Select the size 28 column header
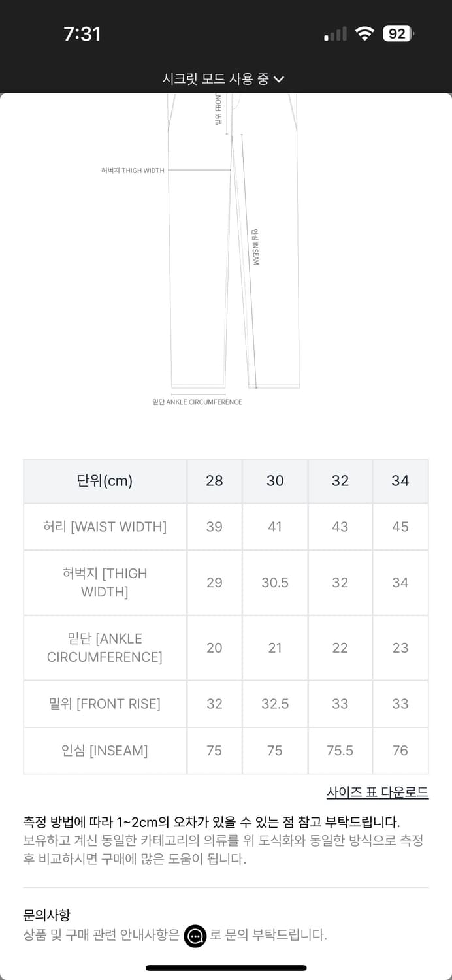This screenshot has width=452, height=980. tap(214, 481)
